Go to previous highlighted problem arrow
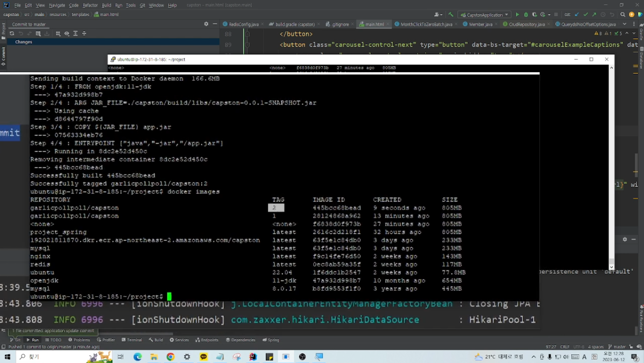The image size is (644, 363). click(627, 33)
